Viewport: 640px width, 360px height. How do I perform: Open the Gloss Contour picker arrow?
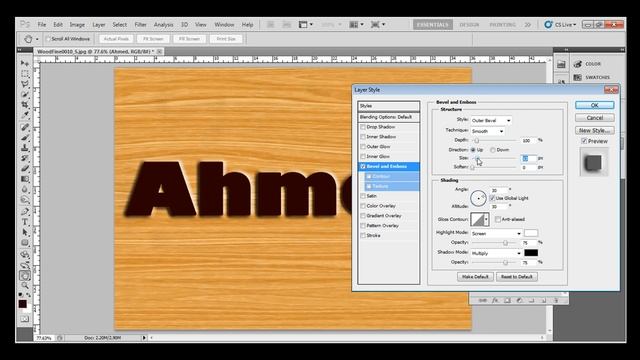tap(486, 219)
